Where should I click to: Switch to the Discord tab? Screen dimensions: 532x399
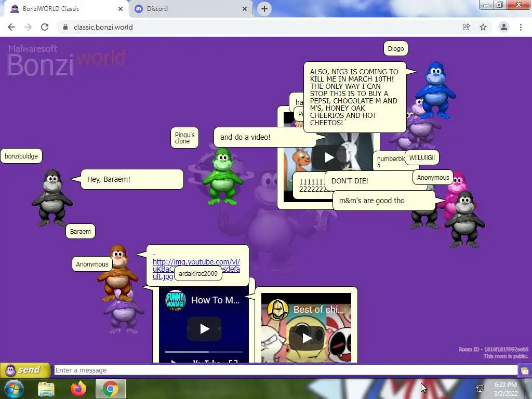click(x=191, y=9)
